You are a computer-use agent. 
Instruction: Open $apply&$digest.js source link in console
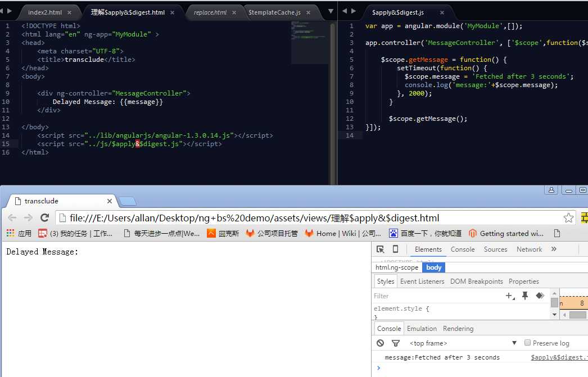(559, 357)
